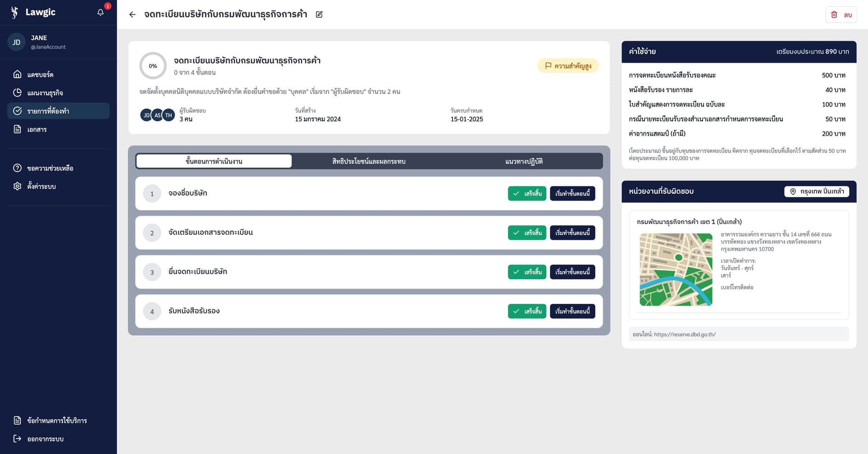Image resolution: width=868 pixels, height=454 pixels.
Task: Mark step 1 reserve company name as done
Action: pos(527,193)
